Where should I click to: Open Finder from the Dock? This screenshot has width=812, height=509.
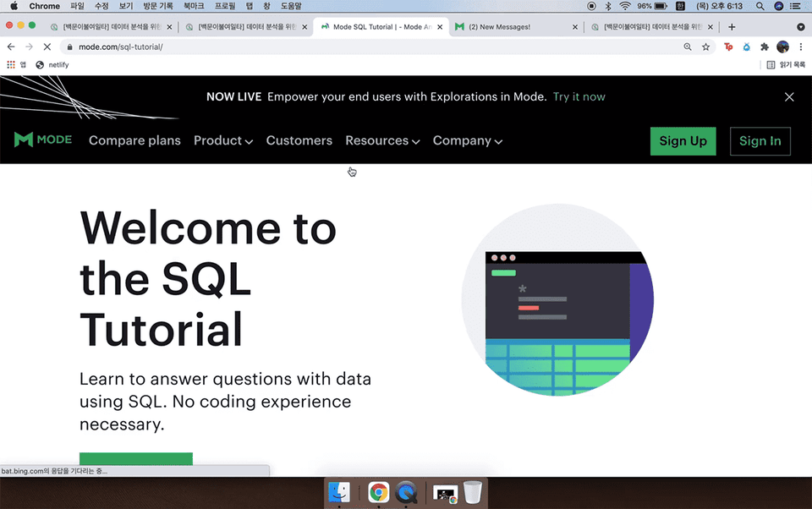click(x=339, y=492)
